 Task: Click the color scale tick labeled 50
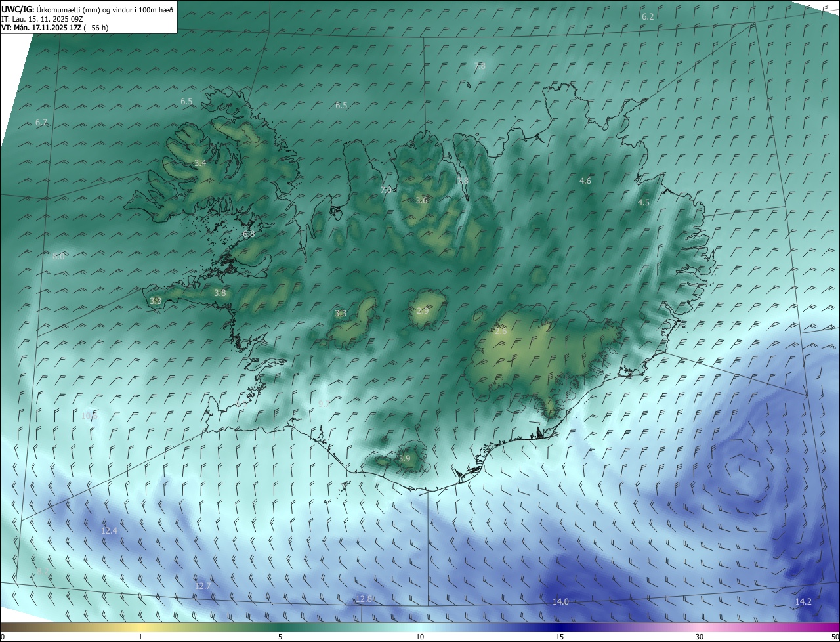pos(835,637)
